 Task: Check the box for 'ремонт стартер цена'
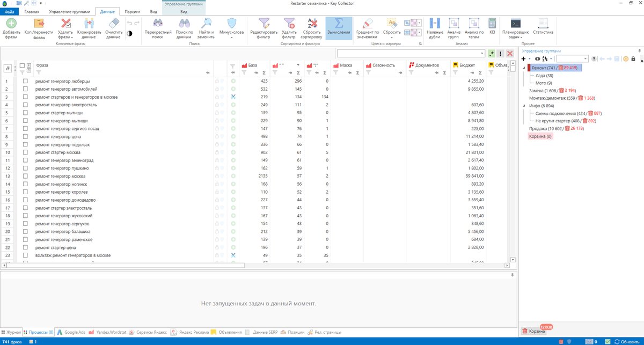(x=25, y=247)
